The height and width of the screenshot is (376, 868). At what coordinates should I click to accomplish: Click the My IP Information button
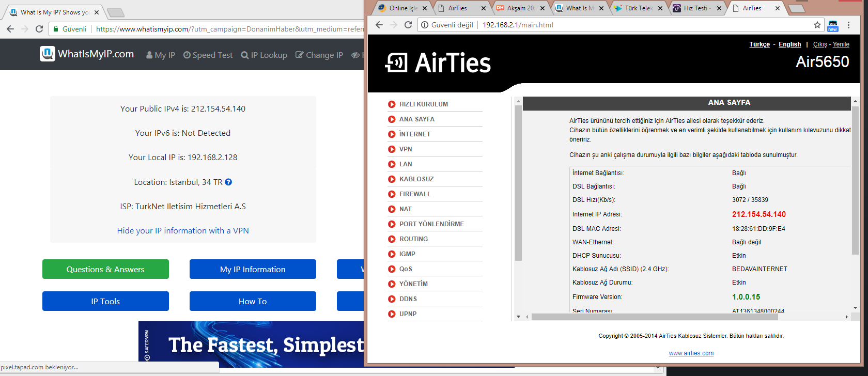(253, 269)
